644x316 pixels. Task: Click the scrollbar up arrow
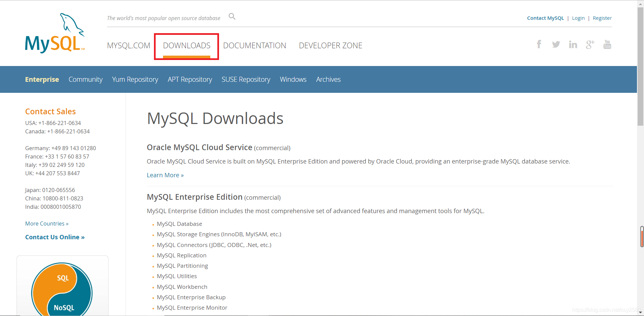[640, 3]
